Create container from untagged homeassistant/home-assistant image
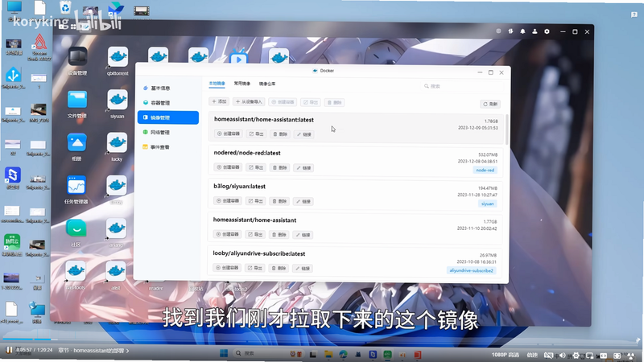The width and height of the screenshot is (644, 362). tap(227, 234)
